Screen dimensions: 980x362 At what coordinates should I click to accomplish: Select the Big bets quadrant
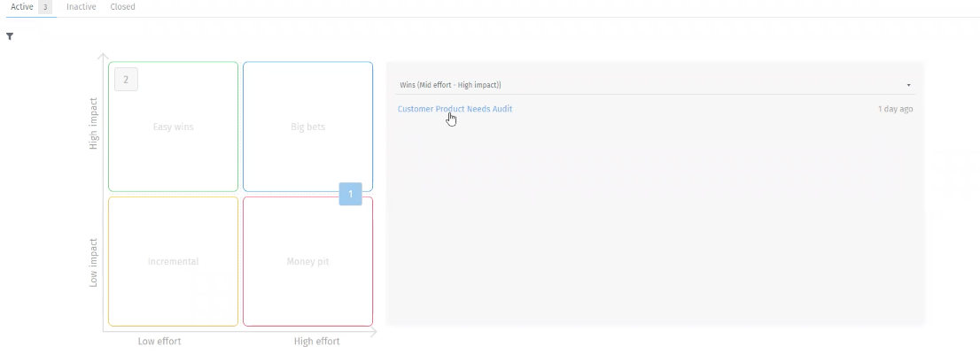click(307, 127)
